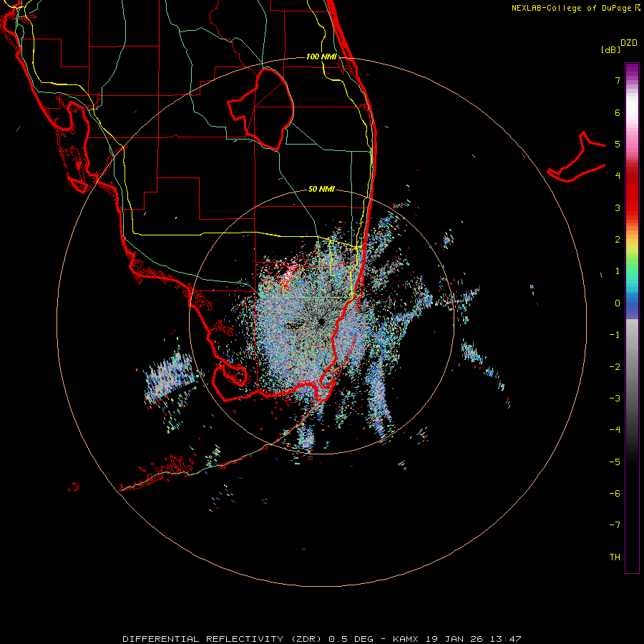Click the -5 value on color scale
Image resolution: width=644 pixels, height=644 pixels.
615,462
